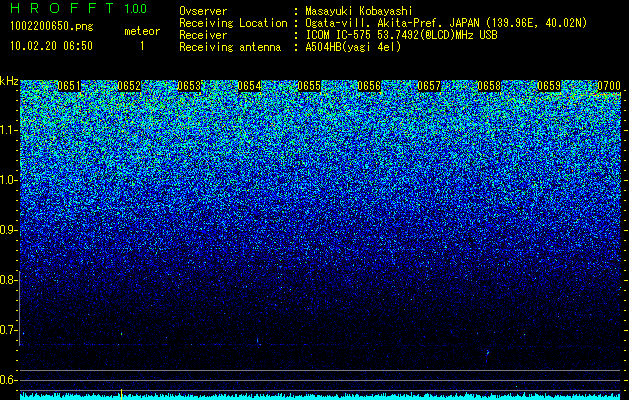Screen dimensions: 629x400
Task: Click the A504HB(yagi 4el) antenna text
Action: [x=353, y=47]
